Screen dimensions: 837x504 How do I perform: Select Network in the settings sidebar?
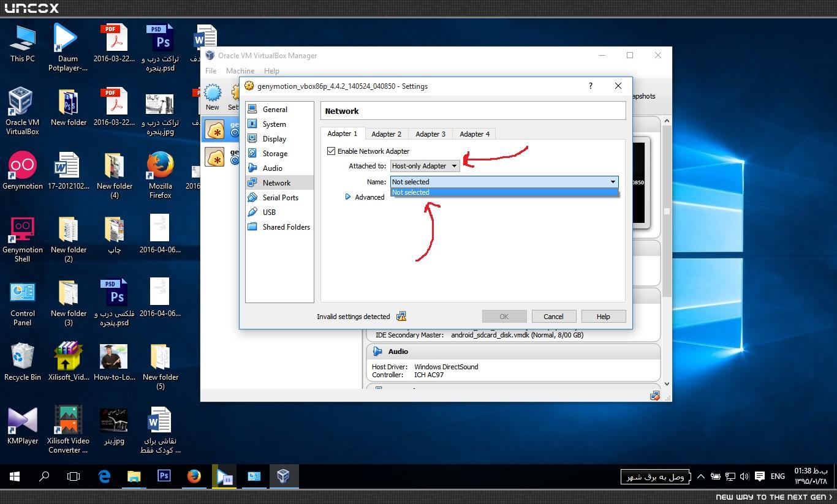pos(279,183)
